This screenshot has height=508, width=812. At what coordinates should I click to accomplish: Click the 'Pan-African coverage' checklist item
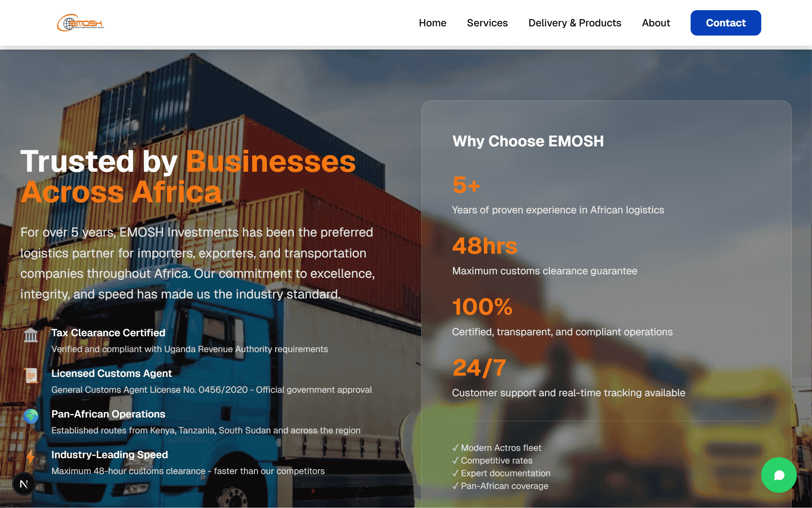500,486
